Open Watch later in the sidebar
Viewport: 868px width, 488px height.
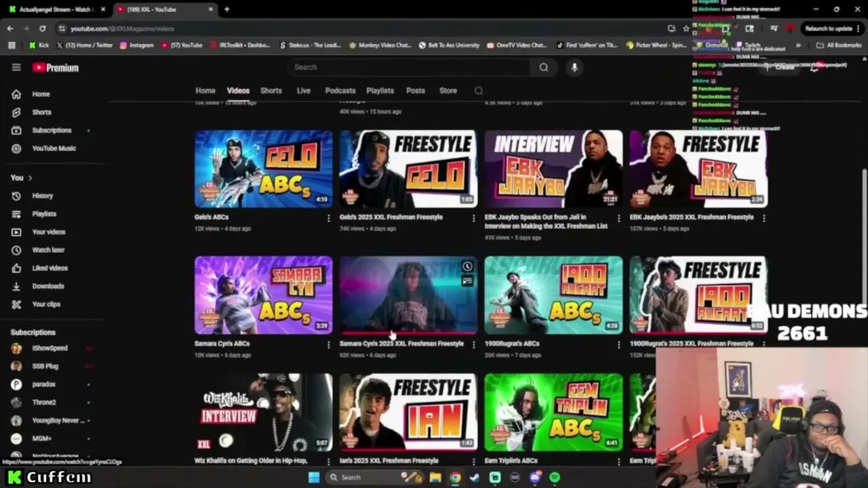(x=48, y=250)
